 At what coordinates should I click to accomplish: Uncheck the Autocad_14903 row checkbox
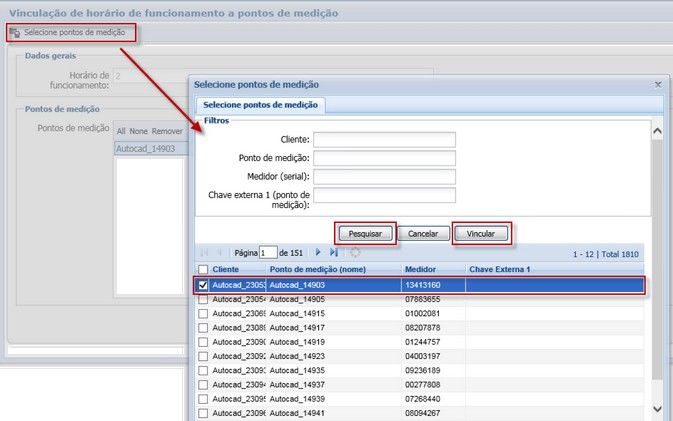click(x=204, y=285)
